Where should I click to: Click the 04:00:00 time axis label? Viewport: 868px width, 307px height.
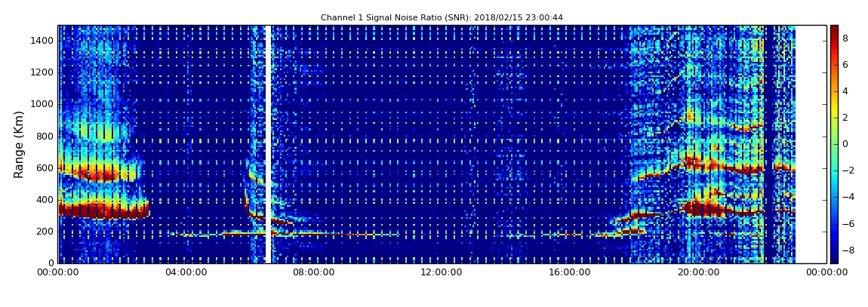(x=186, y=272)
